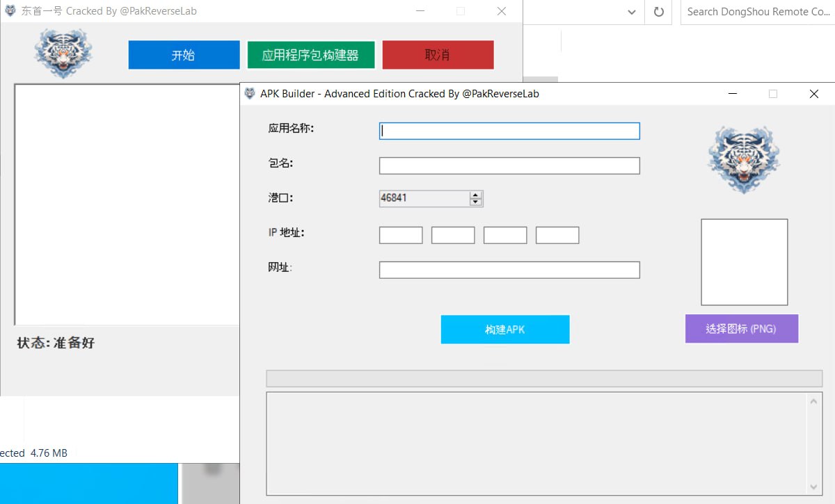Screen dimensions: 835x504
Task: Click the APK Builder title bar icon
Action: pyautogui.click(x=250, y=94)
